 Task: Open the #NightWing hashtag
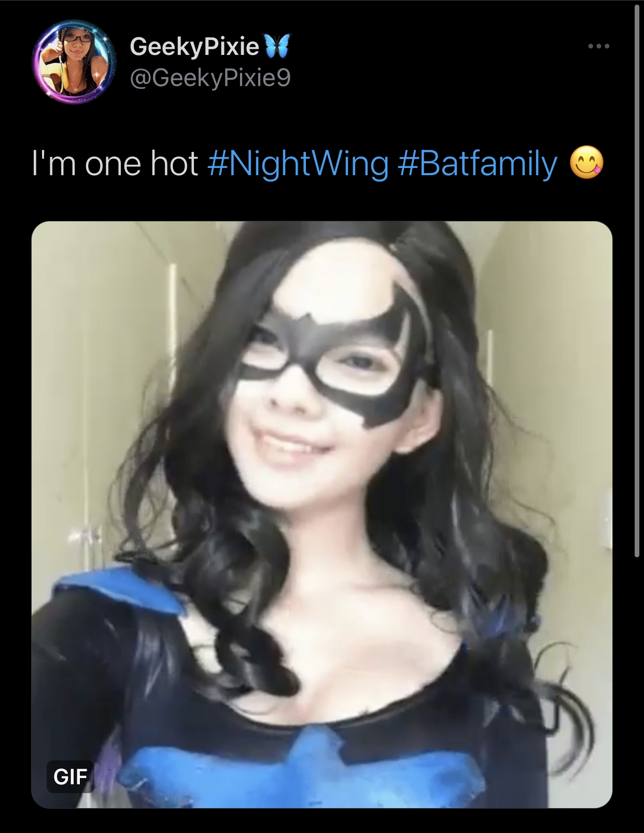pos(298,163)
